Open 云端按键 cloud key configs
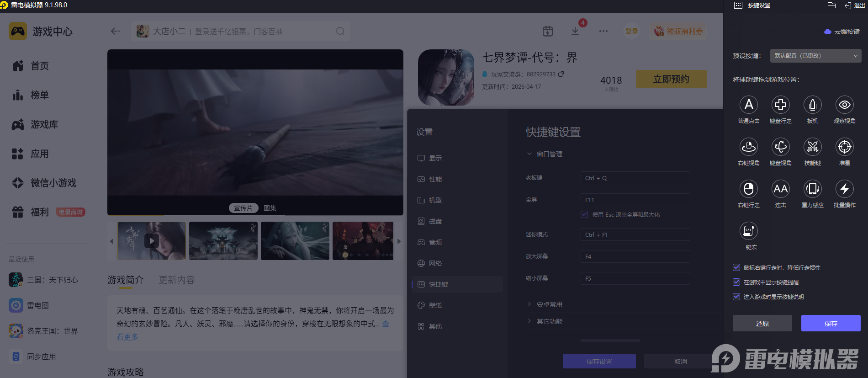This screenshot has width=868, height=378. [x=842, y=32]
